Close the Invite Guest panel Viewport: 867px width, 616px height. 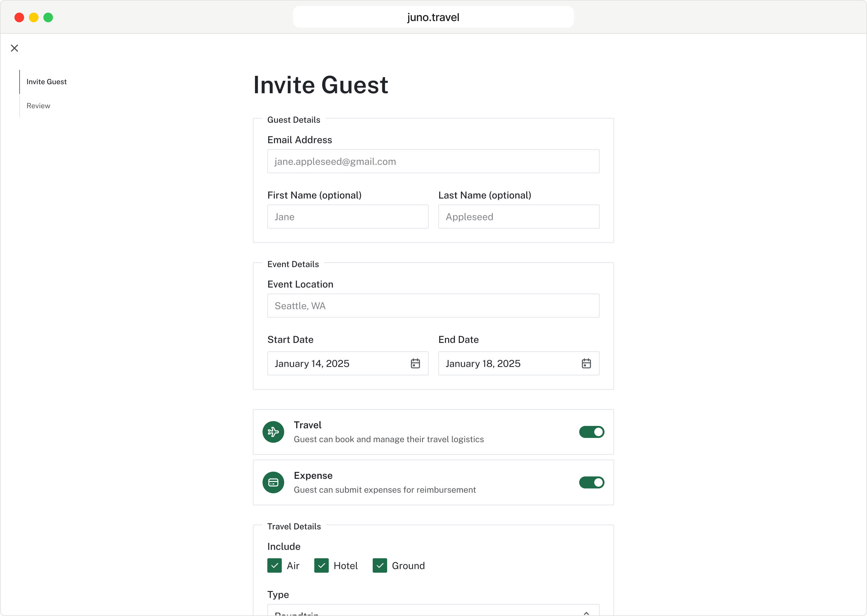click(14, 48)
